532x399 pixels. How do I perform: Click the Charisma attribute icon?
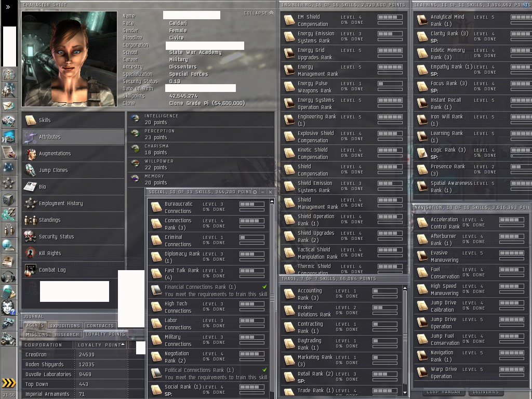click(x=136, y=149)
